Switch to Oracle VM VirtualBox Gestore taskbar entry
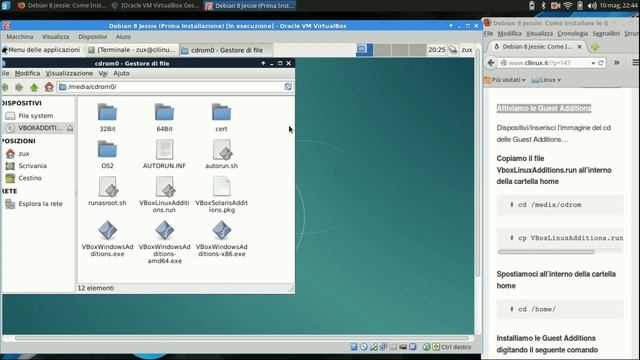Screen dimensions: 640x360 tap(156, 6)
